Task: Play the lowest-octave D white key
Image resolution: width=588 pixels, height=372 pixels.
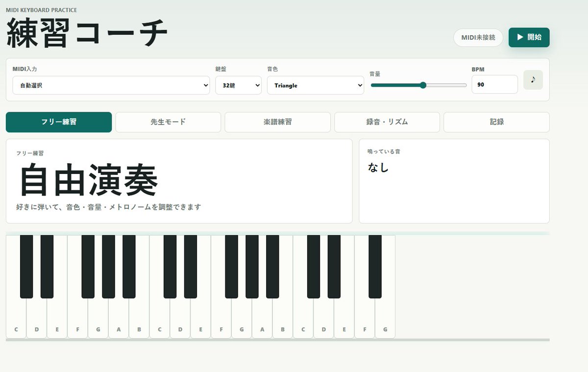Action: pyautogui.click(x=37, y=319)
